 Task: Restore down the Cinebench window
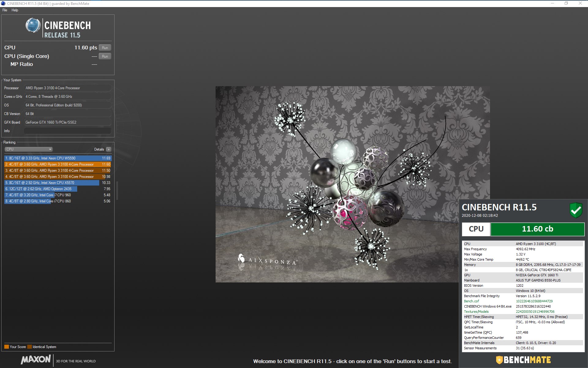(x=566, y=3)
